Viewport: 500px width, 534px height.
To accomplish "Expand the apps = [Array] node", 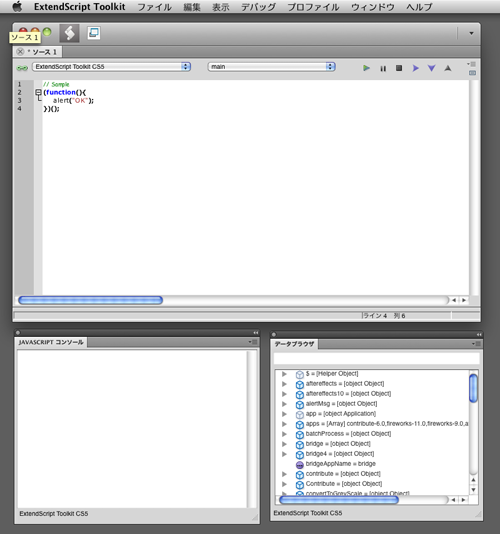I will (284, 424).
